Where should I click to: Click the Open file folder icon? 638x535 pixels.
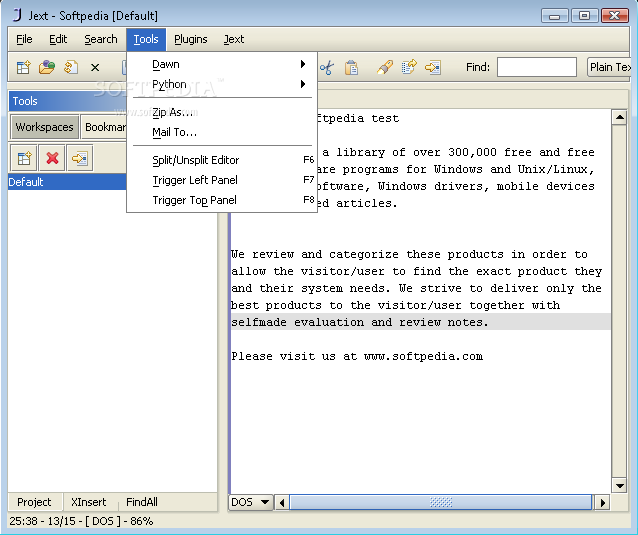tap(47, 67)
